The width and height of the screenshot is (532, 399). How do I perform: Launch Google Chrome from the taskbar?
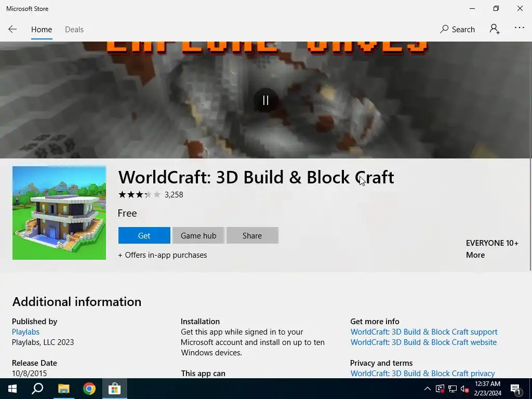(89, 389)
